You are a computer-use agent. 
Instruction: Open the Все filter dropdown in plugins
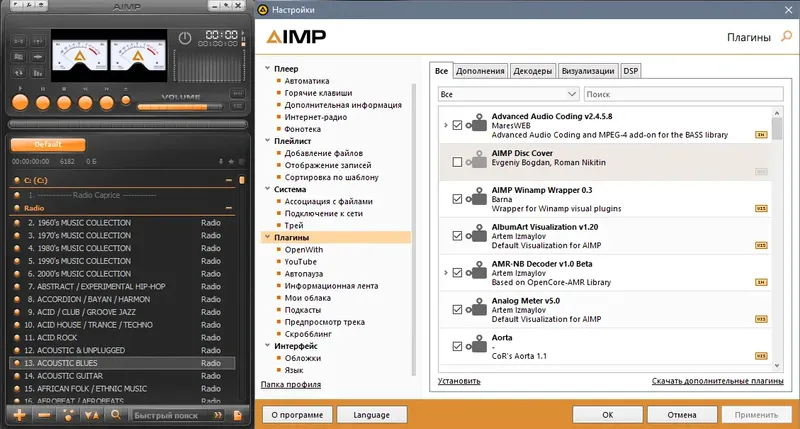[x=508, y=94]
